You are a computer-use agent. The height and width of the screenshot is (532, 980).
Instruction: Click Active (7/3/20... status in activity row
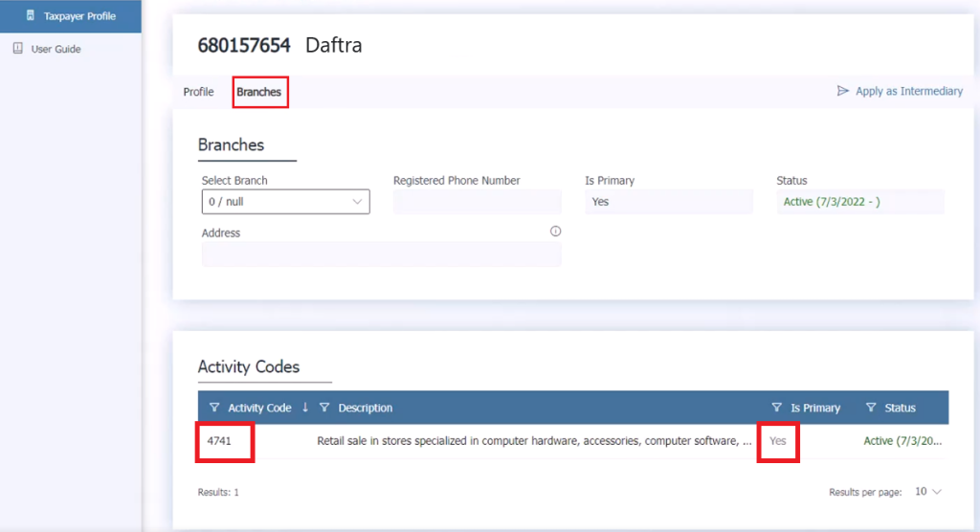point(902,441)
